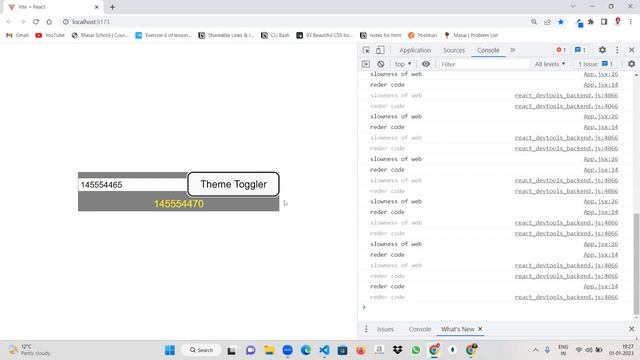Screen dimensions: 640x360
Task: Click the 1 Issue link
Action: pos(596,64)
